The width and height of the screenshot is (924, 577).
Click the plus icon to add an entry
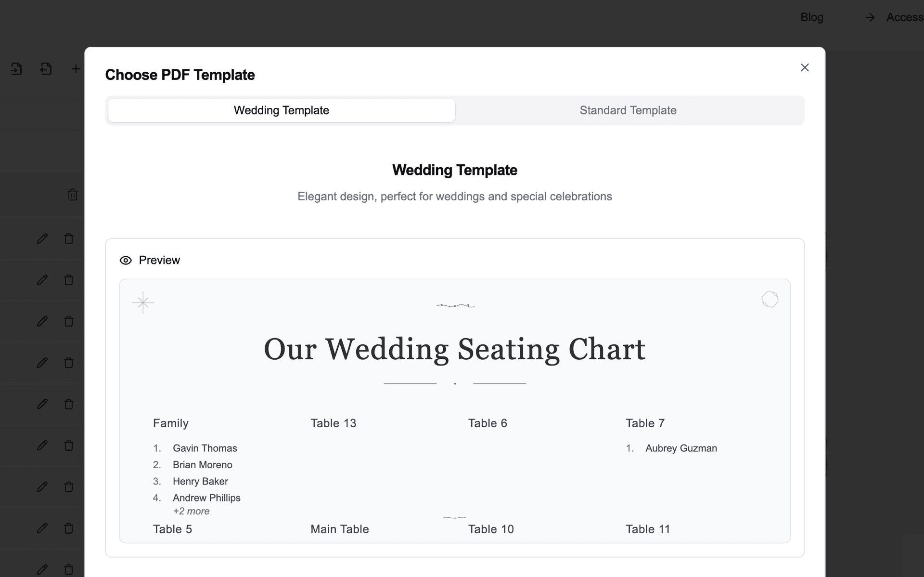pyautogui.click(x=76, y=68)
